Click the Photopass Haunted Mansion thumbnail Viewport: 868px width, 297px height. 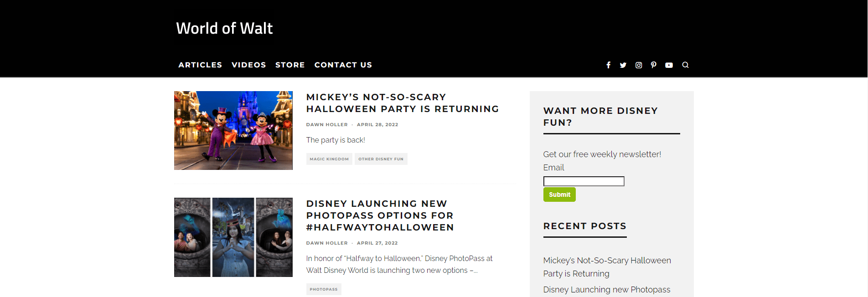point(233,237)
